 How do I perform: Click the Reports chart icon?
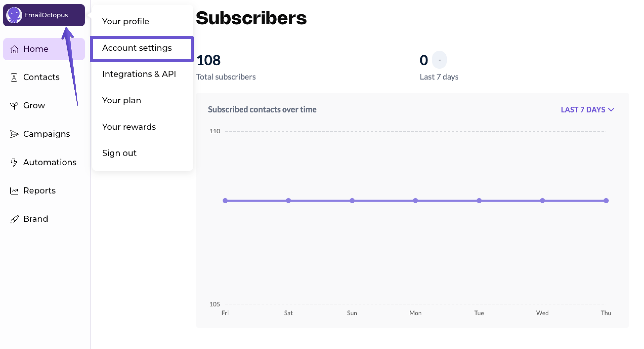coord(14,191)
